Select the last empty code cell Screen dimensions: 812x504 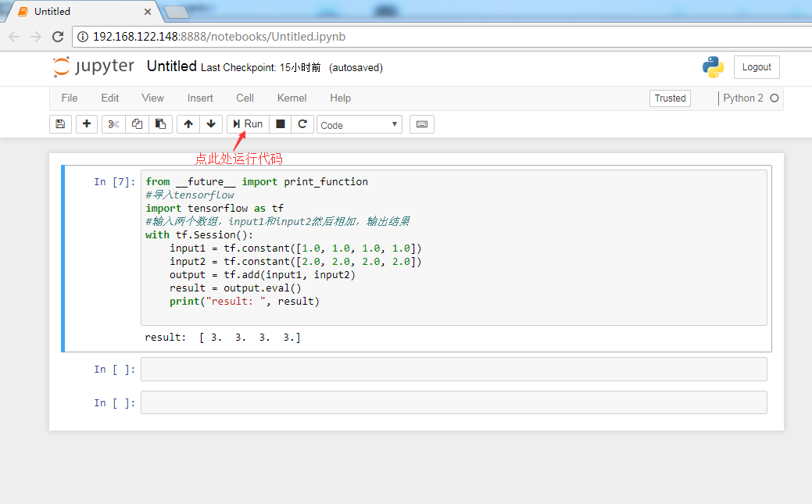coord(453,402)
